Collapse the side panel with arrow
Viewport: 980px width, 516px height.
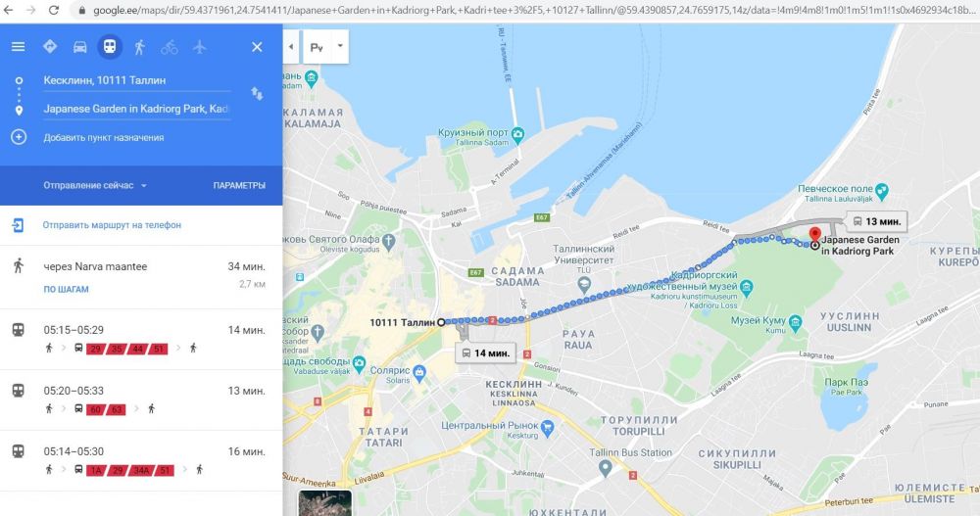tap(291, 47)
